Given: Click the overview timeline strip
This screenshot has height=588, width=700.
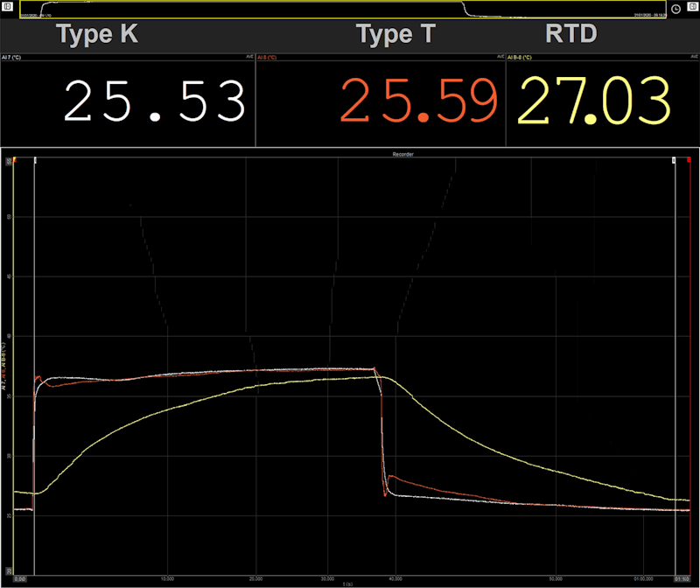Looking at the screenshot, I should (343, 10).
